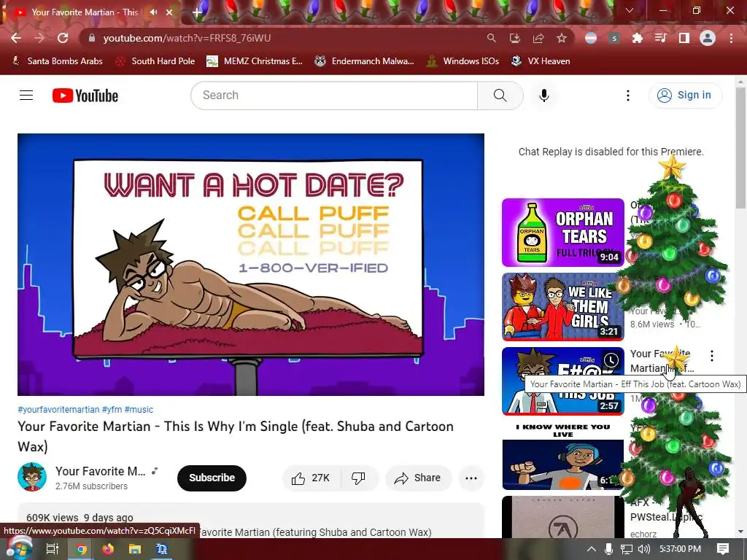This screenshot has height=560, width=747.
Task: Go to the YouTube home logo
Action: click(x=85, y=96)
